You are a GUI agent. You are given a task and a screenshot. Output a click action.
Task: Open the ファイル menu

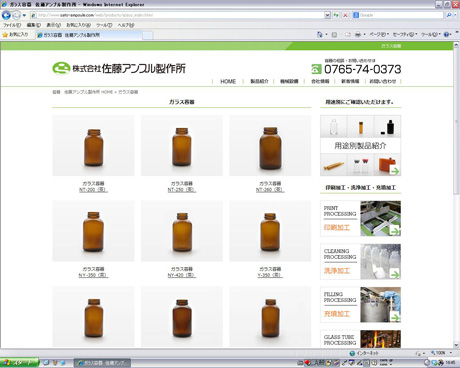pyautogui.click(x=12, y=25)
